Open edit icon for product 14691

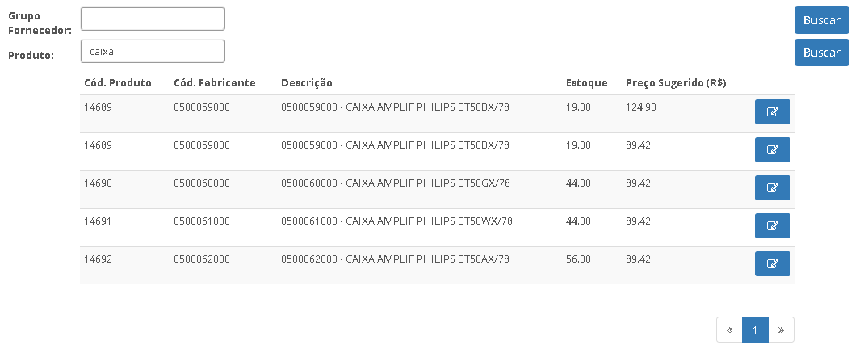772,225
